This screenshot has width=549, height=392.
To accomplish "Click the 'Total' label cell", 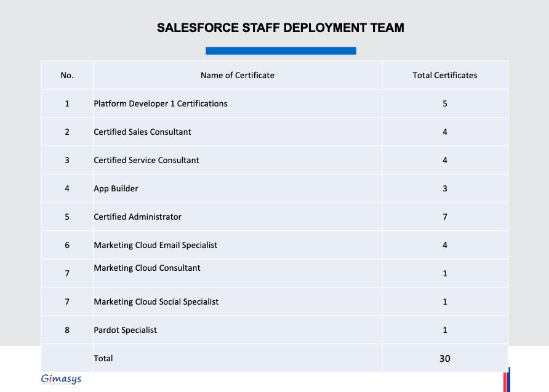I will pyautogui.click(x=238, y=358).
